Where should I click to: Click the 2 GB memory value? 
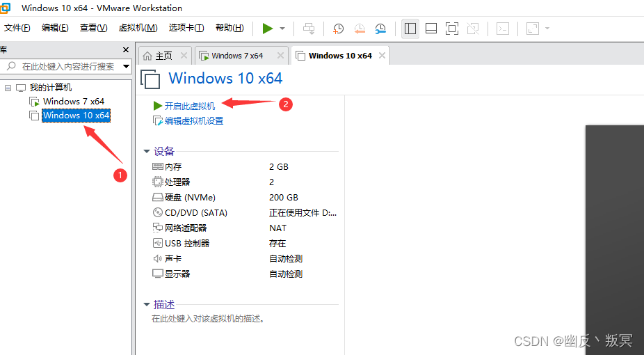(x=279, y=167)
